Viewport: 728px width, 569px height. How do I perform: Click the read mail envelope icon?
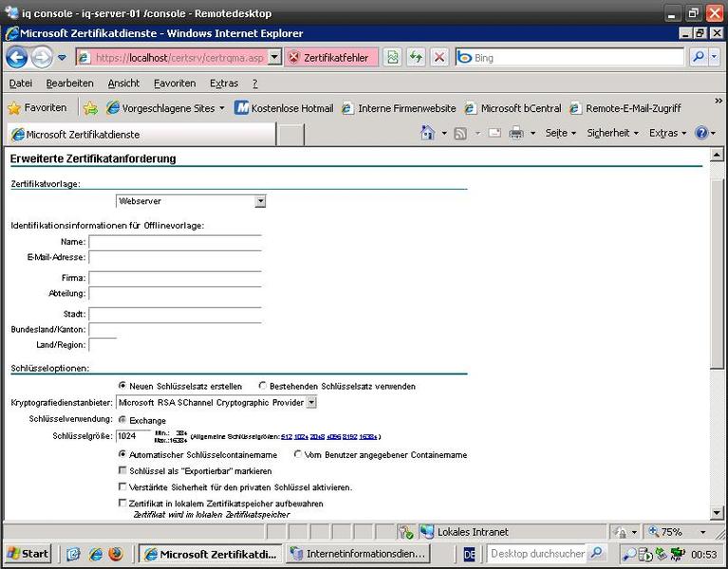pos(495,133)
